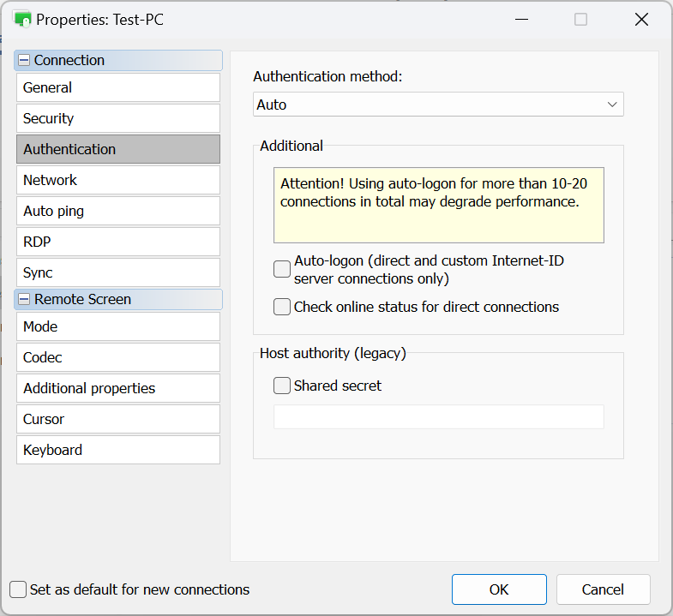Viewport: 673px width, 616px height.
Task: Select the Network category
Action: (118, 180)
